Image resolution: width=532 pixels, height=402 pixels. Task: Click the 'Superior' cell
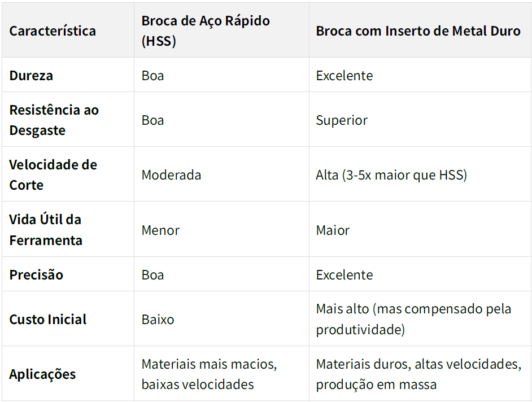[342, 120]
